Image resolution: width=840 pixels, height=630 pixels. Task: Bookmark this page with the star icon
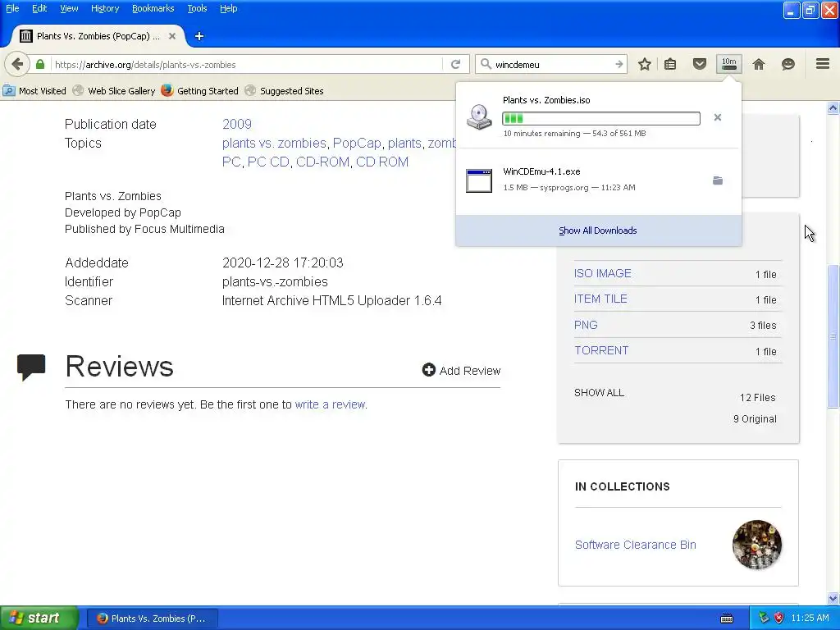(645, 64)
